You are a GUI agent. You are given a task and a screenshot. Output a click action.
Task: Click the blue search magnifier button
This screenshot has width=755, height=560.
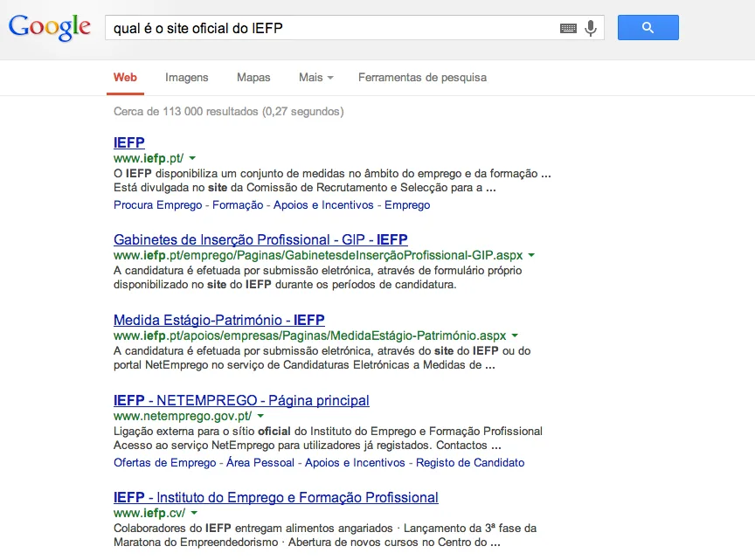click(648, 27)
